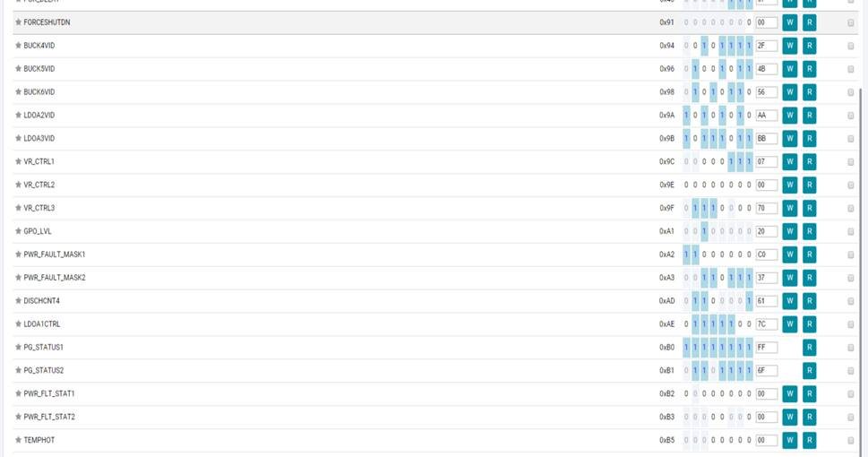This screenshot has width=868, height=457.
Task: Toggle the leftmost bit of PWR_FAULT_MASK1
Action: (687, 254)
